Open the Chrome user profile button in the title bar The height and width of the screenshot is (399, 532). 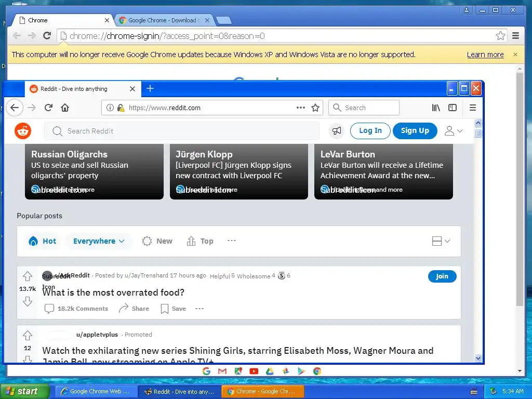tap(467, 10)
